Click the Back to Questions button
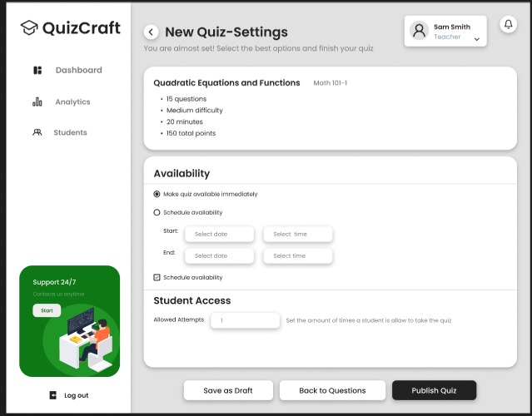Screen dimensions: 532x416 click(332, 390)
